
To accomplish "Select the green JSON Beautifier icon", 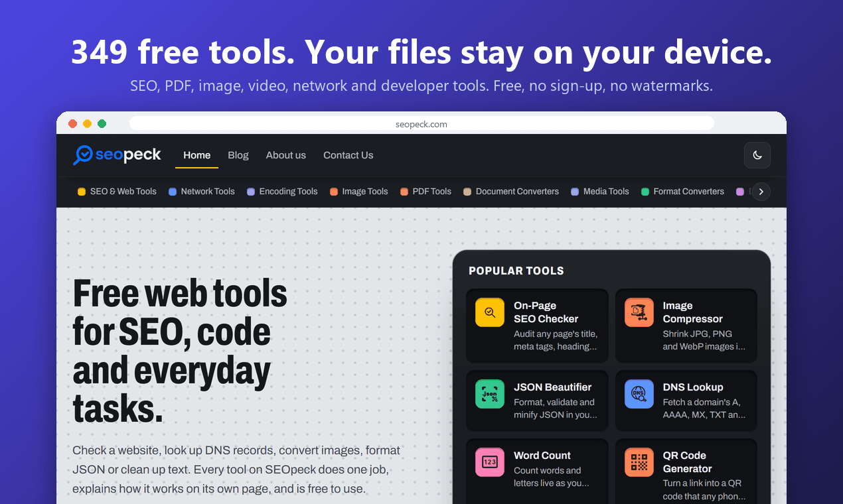I will (x=490, y=394).
